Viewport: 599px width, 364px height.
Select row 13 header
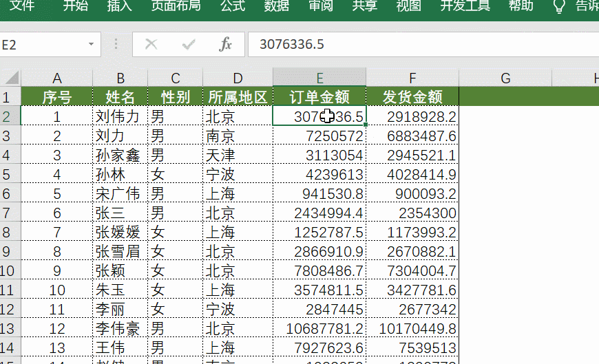click(x=10, y=328)
